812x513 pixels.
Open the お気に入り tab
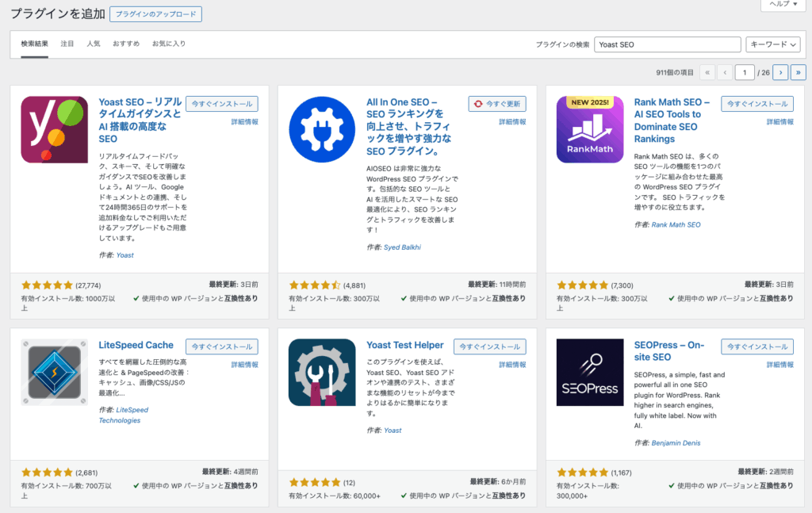pos(168,44)
